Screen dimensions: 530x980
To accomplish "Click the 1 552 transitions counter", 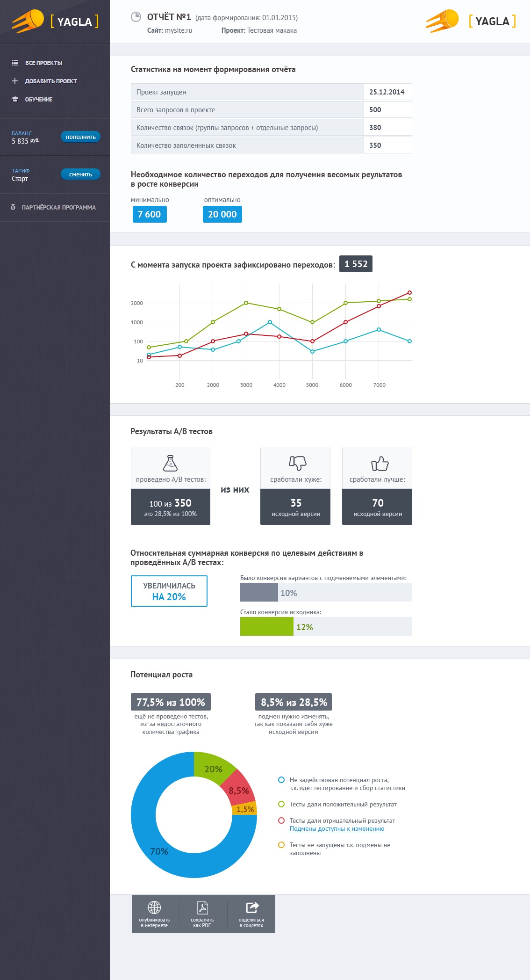I will (356, 264).
